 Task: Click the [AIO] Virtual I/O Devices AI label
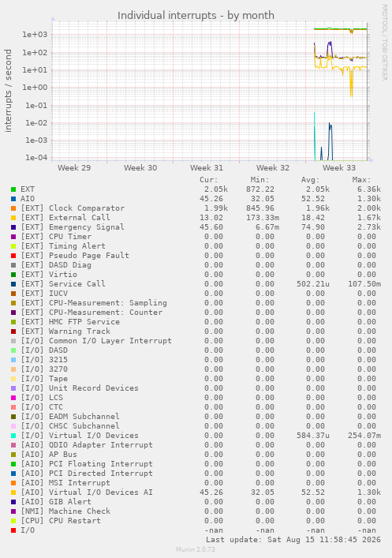click(87, 492)
